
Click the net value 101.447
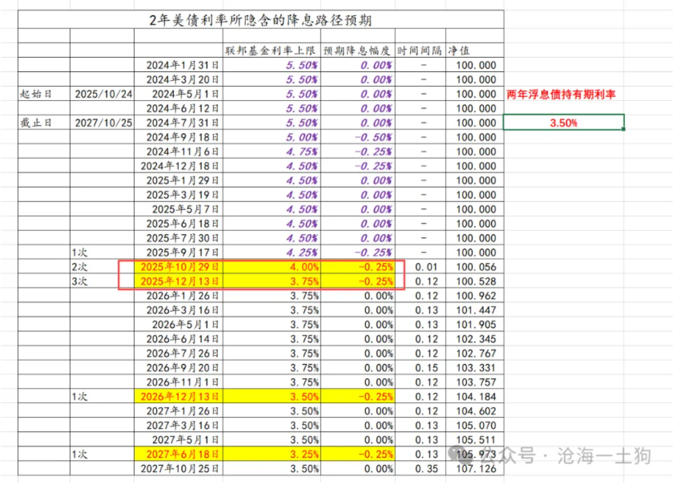[474, 310]
